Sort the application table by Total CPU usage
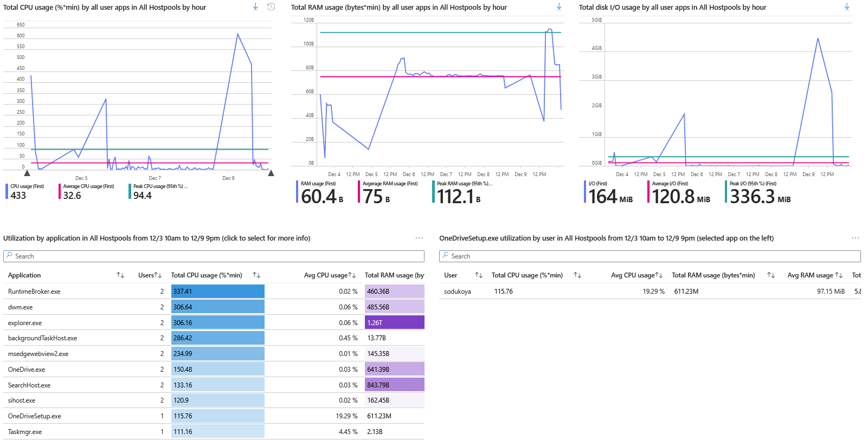Screen dimensions: 868x440 point(256,275)
